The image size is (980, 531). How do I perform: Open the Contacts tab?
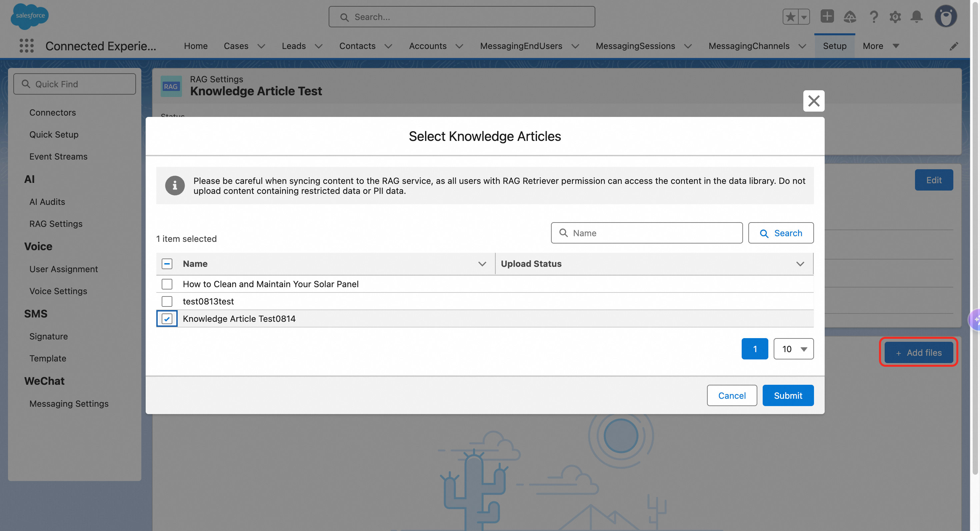357,46
